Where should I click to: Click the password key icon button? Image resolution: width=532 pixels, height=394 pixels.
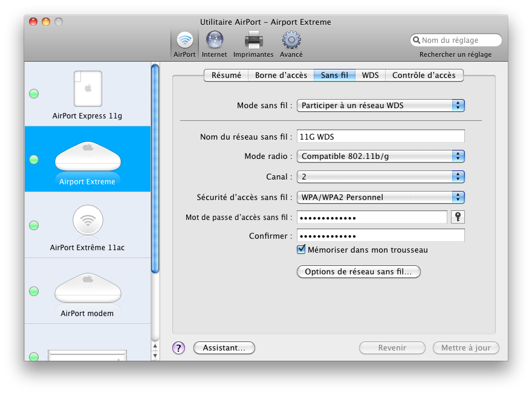click(x=458, y=217)
